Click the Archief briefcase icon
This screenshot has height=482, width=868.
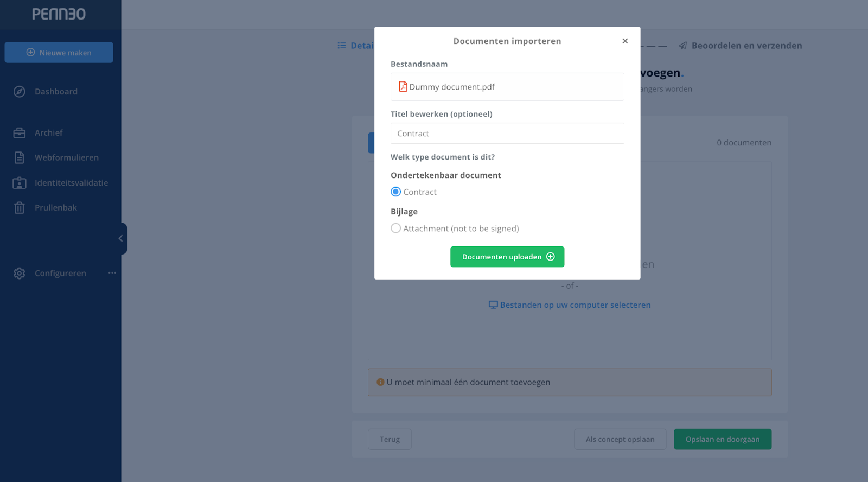coord(20,133)
